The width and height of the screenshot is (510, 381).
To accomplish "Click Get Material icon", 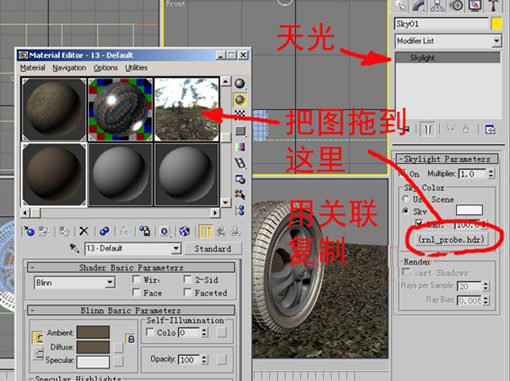I will tap(29, 231).
